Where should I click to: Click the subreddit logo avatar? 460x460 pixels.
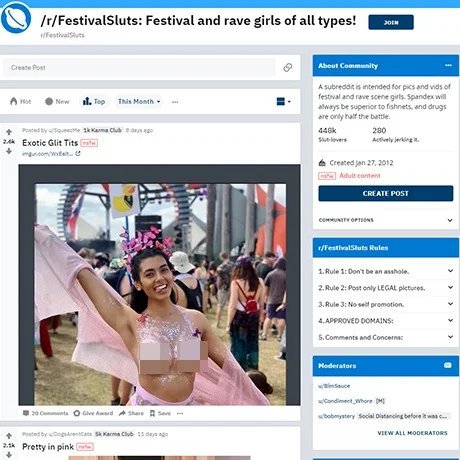[16, 18]
